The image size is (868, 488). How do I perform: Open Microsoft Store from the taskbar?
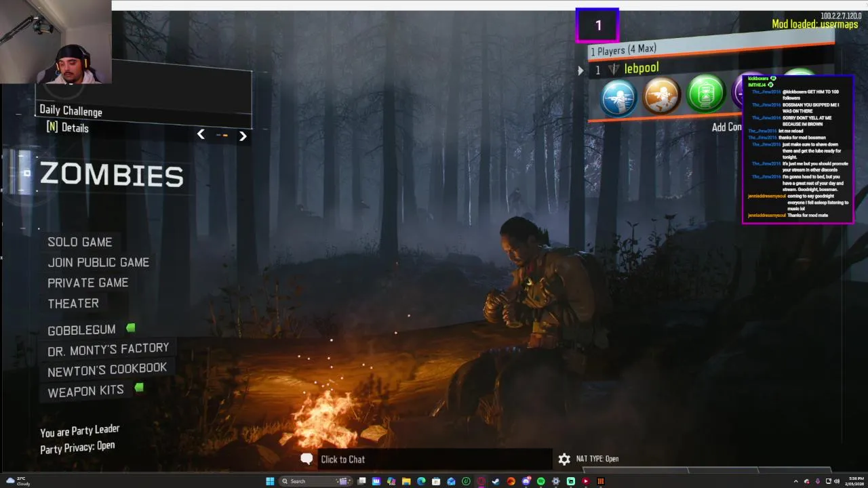436,481
